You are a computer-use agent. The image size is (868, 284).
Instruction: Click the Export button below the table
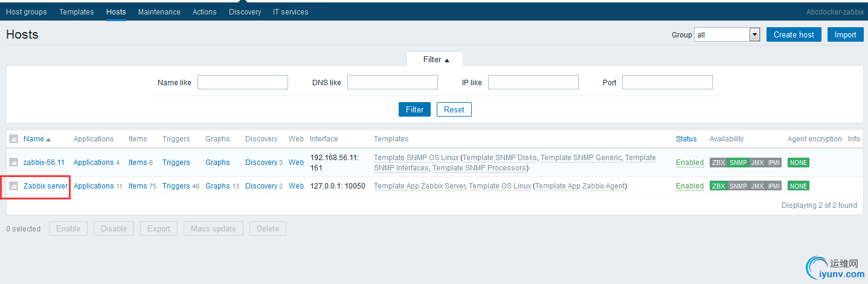(x=159, y=228)
